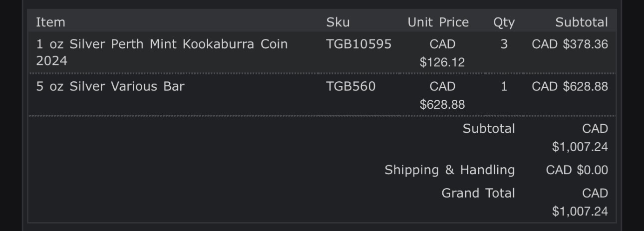Click the Grand Total label
Viewport: 644px width, 231px height.
click(x=478, y=193)
